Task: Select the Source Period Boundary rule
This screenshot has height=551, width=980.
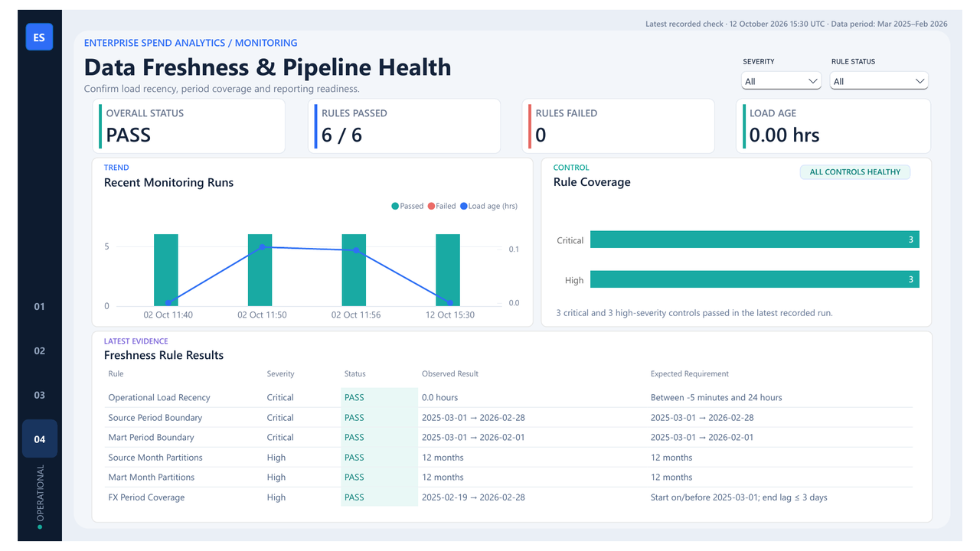Action: [155, 418]
